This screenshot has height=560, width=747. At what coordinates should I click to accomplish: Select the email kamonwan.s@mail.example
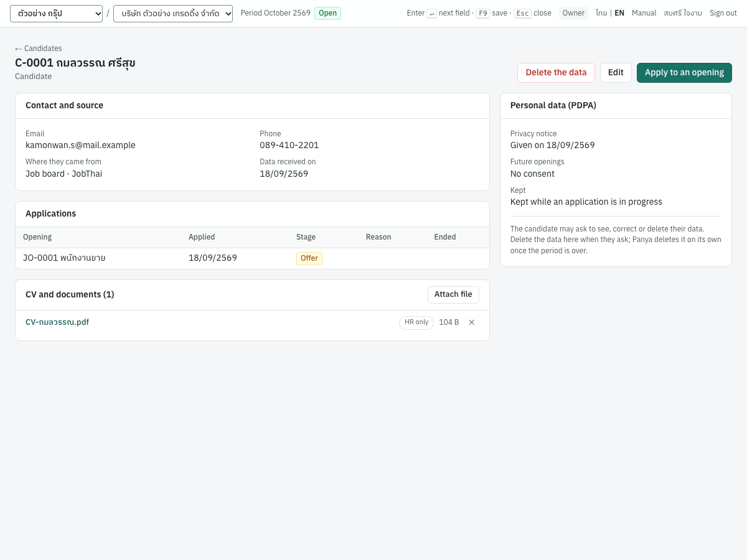[x=80, y=146]
